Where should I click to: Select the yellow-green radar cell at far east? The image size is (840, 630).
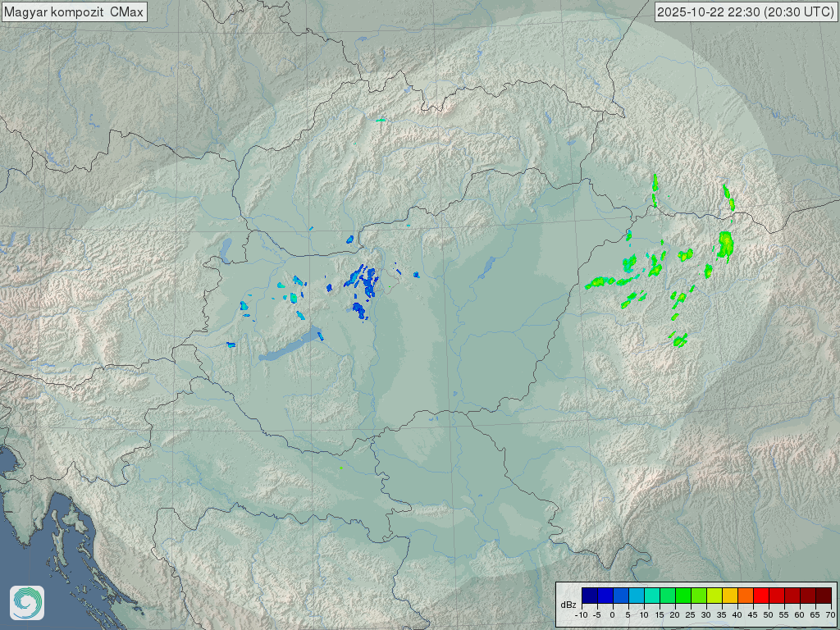(x=725, y=244)
